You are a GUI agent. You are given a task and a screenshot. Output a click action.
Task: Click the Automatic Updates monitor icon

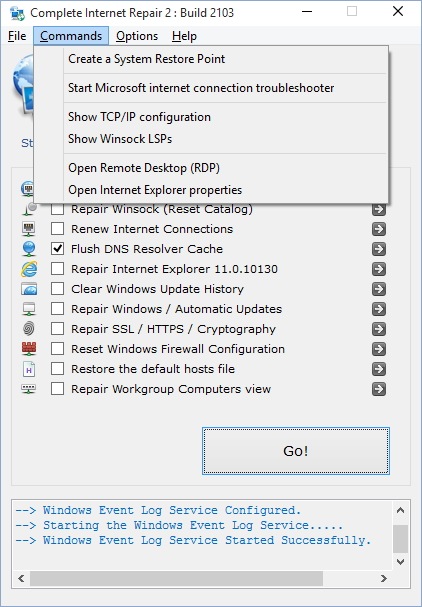point(29,309)
